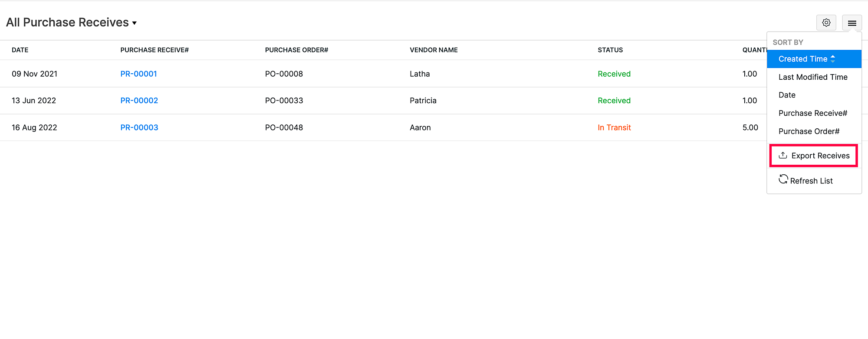Sort by Purchase Order# in menu
The image size is (868, 339).
809,131
